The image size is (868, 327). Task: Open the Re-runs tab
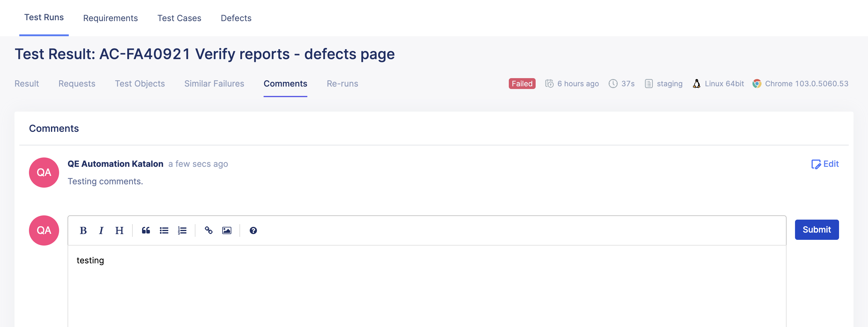point(342,84)
